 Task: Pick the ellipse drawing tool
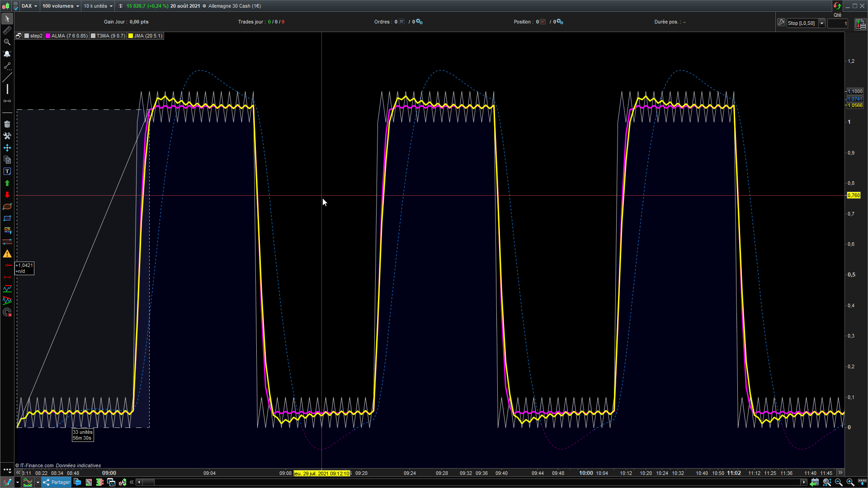[7, 206]
